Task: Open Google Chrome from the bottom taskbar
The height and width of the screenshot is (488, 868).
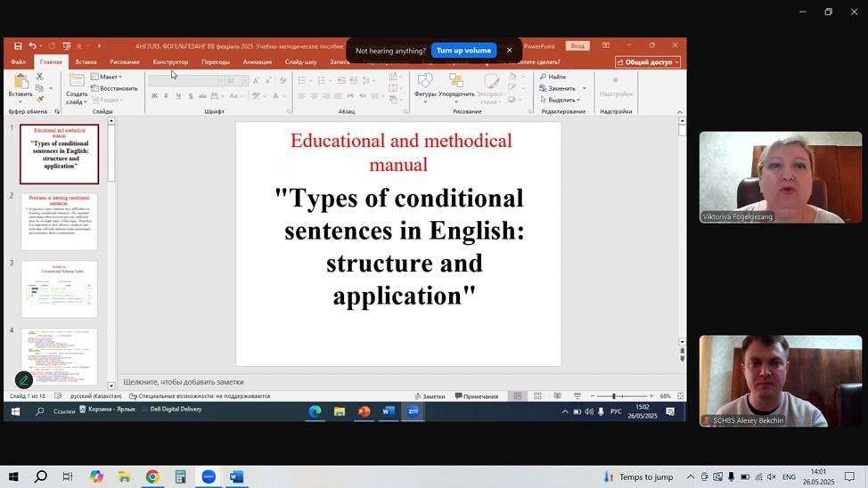Action: [152, 477]
